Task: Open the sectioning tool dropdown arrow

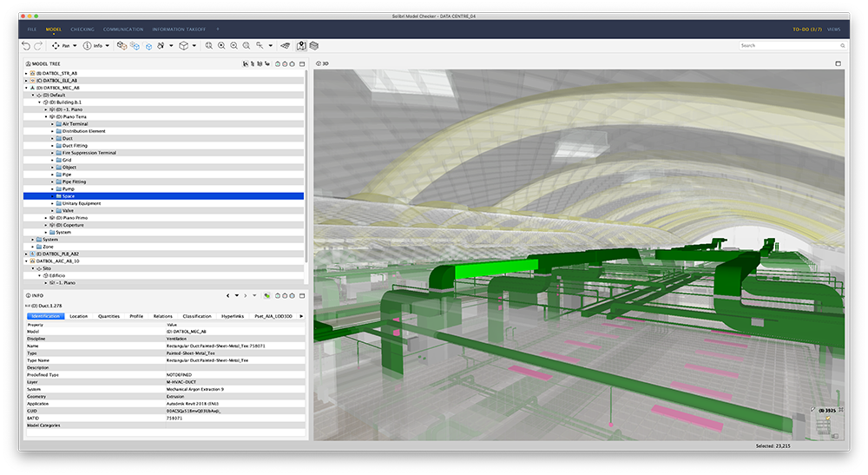Action: coord(270,46)
